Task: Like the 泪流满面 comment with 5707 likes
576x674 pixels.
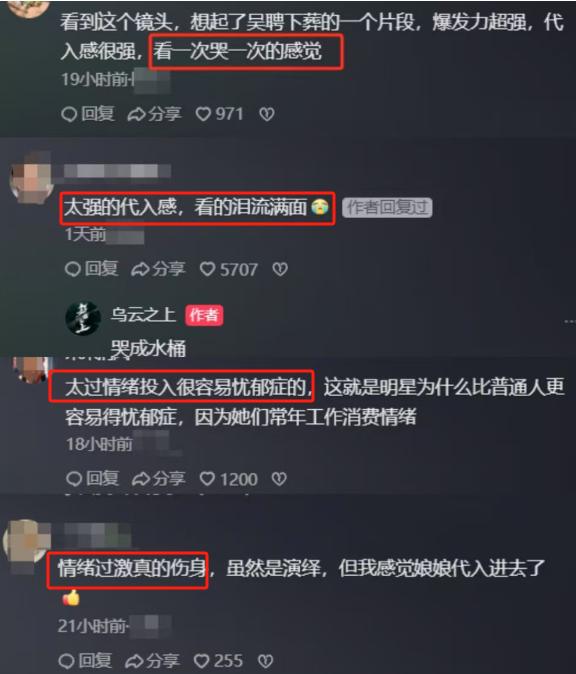Action: tap(229, 270)
